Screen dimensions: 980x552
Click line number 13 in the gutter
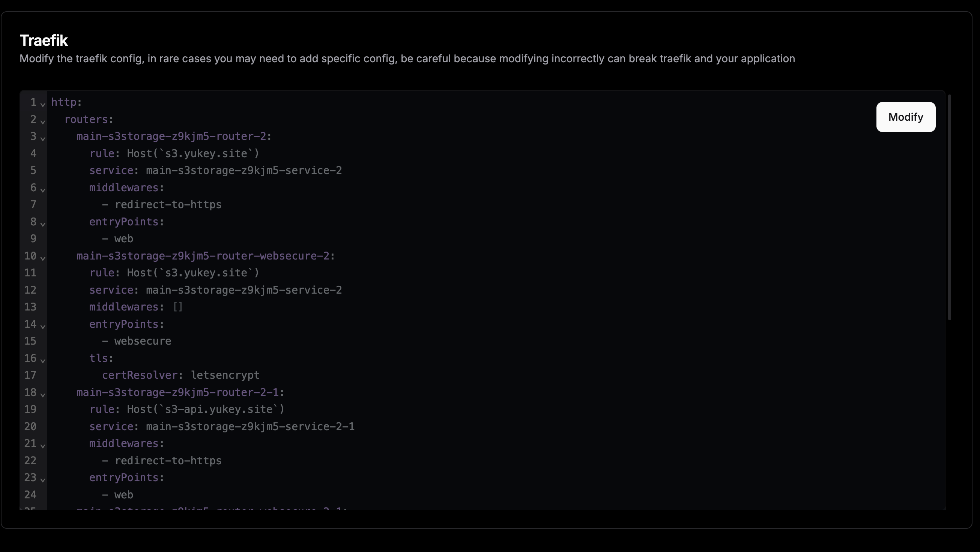pos(30,307)
